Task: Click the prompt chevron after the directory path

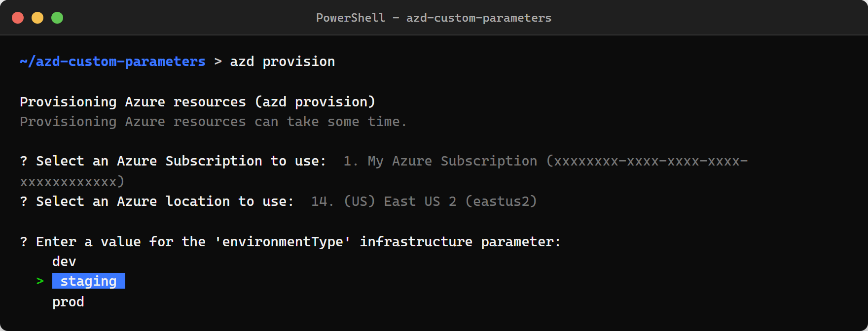Action: 218,61
